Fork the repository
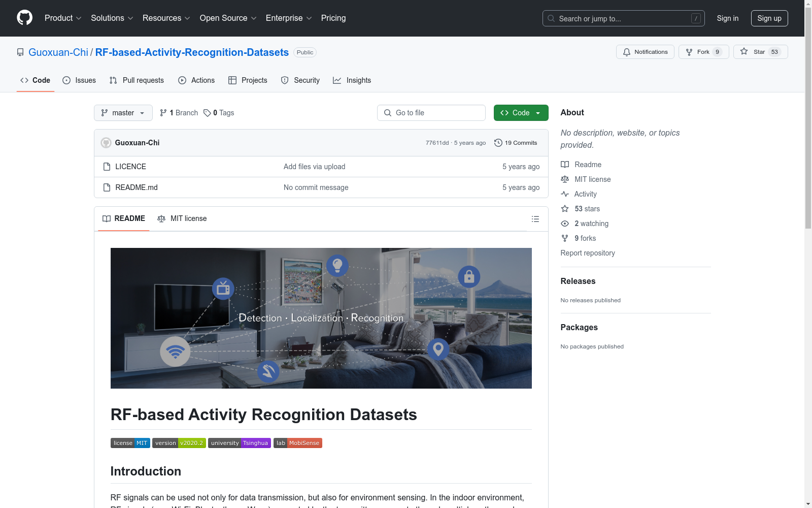The height and width of the screenshot is (508, 812). tap(703, 52)
